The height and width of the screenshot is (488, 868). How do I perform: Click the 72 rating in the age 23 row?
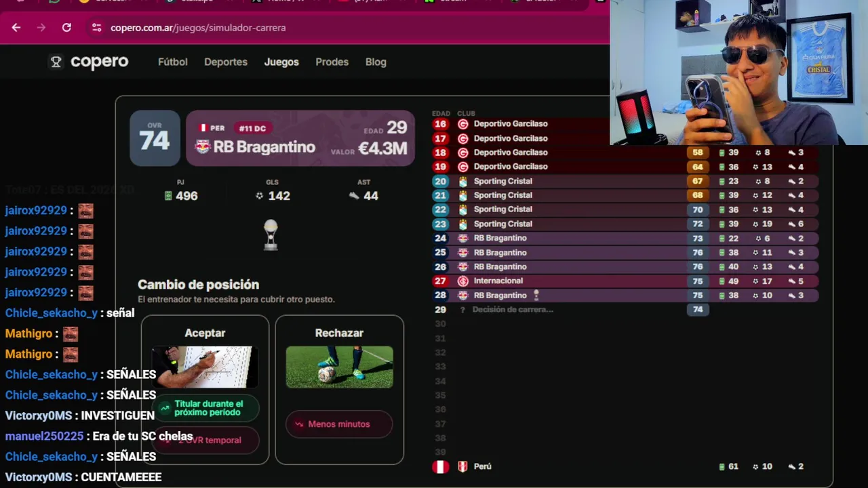click(698, 224)
